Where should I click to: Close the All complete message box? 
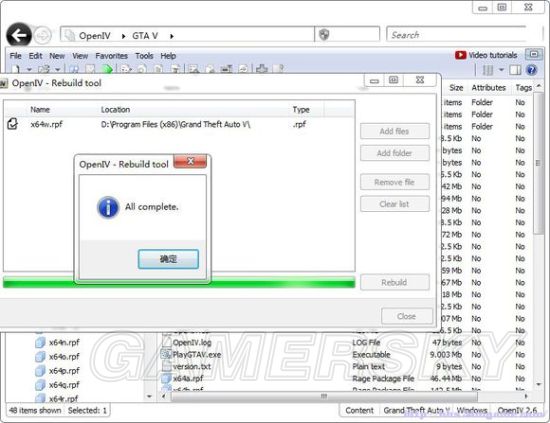[x=190, y=161]
